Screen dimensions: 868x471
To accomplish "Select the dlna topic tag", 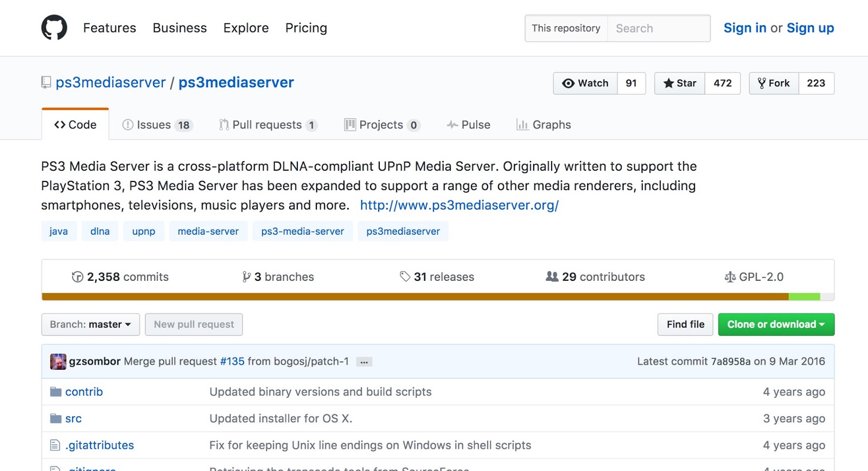I will point(100,231).
